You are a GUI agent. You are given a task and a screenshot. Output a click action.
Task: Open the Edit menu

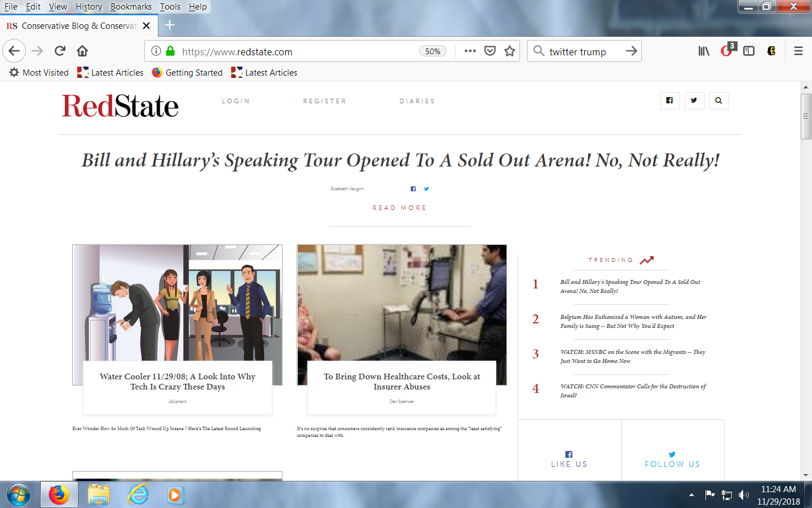(x=33, y=7)
